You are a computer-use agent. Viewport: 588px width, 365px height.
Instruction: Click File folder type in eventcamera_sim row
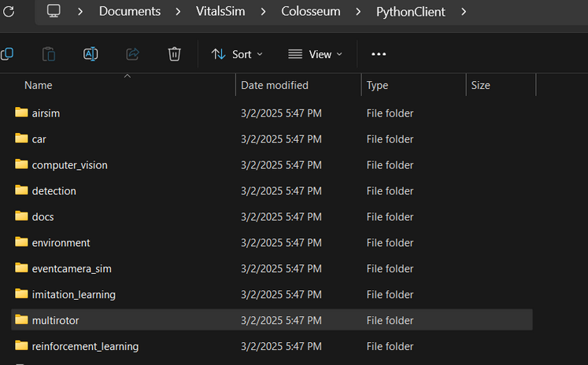[390, 269]
